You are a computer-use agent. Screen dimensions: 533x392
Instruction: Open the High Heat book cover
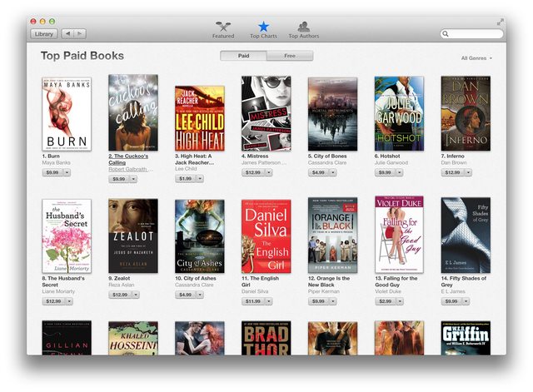[200, 118]
